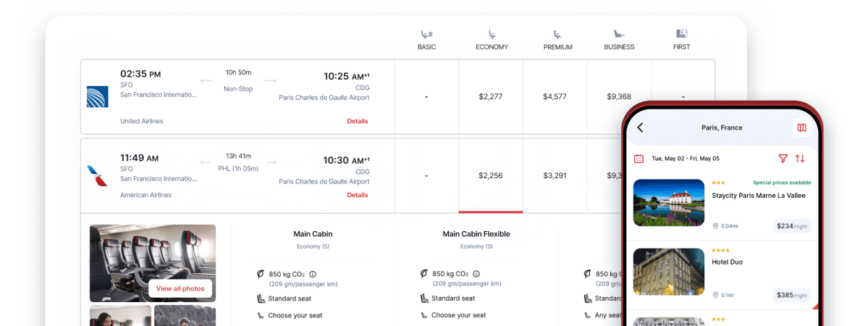Select American $3,291 premium fare
Viewport: 868px width, 326px height.
click(x=555, y=175)
